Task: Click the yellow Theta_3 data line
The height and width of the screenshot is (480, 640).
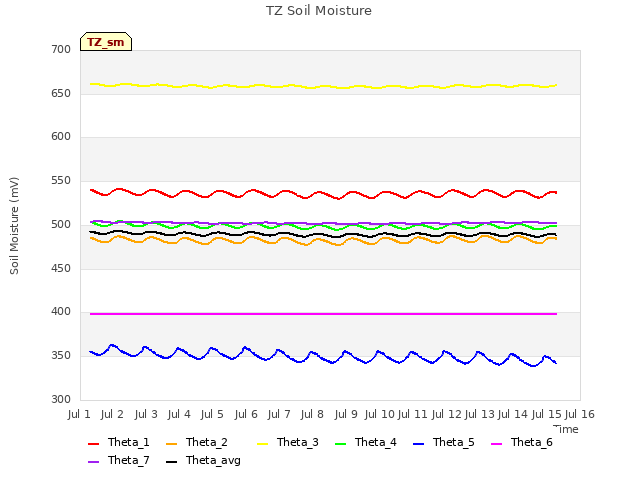Action: [x=323, y=86]
